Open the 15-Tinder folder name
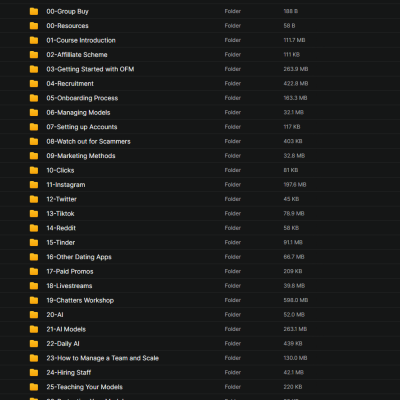Viewport: 400px width, 400px height. [x=61, y=242]
